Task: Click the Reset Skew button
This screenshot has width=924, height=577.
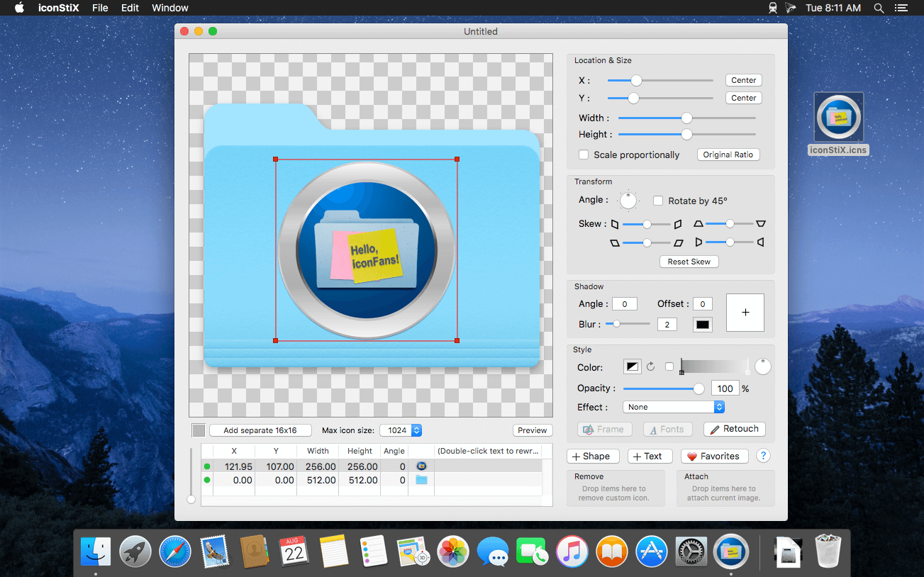Action: (x=689, y=262)
